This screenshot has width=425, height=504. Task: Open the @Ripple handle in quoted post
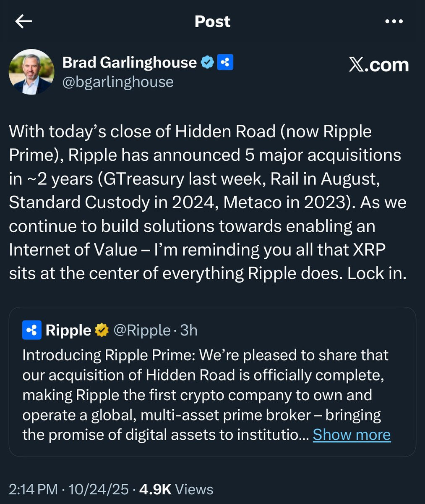pyautogui.click(x=142, y=331)
